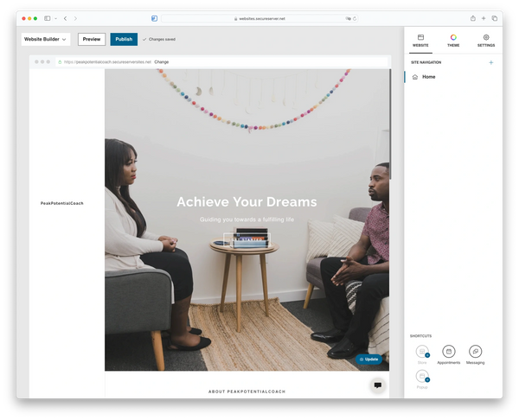Click the Preview button
The image size is (519, 420).
pyautogui.click(x=92, y=39)
